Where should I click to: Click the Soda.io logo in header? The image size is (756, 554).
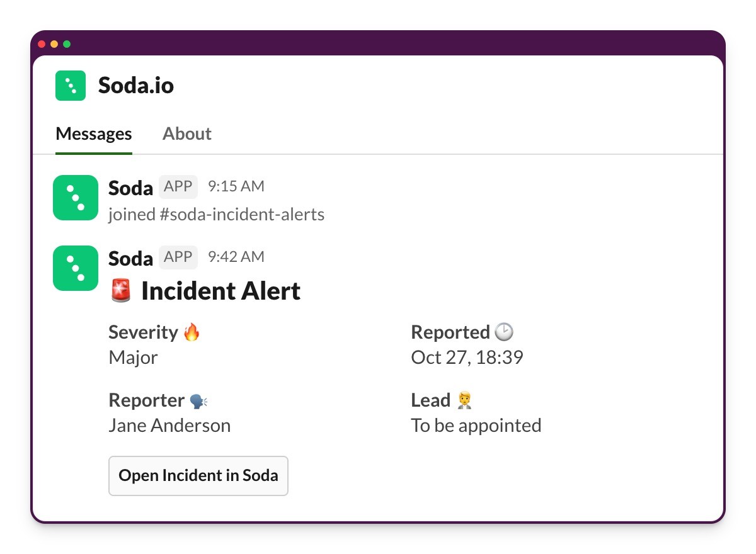(70, 86)
